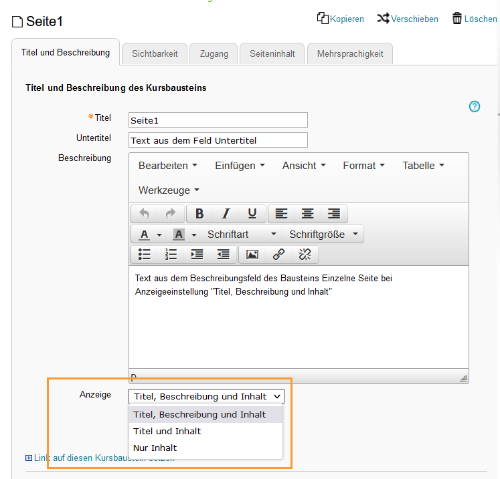
Task: Open text color dropdown arrow
Action: click(x=159, y=235)
